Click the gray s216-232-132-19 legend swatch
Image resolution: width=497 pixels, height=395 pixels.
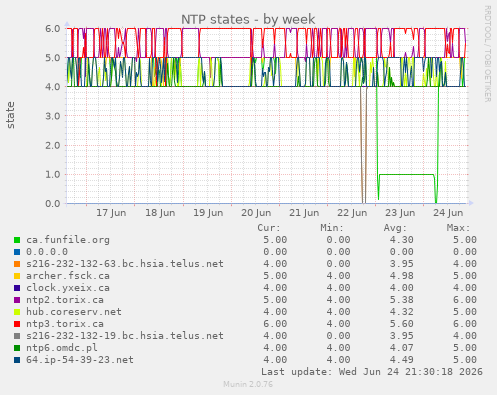pyautogui.click(x=17, y=336)
